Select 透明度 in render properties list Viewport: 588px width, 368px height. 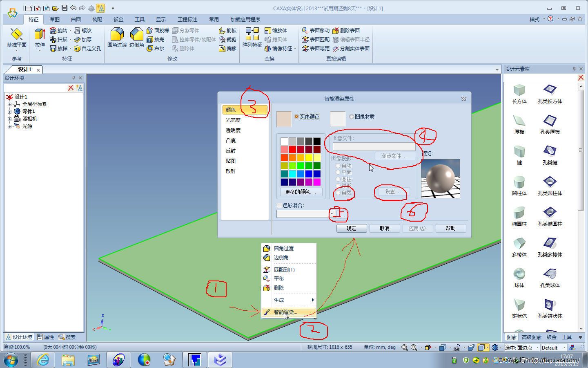(233, 130)
